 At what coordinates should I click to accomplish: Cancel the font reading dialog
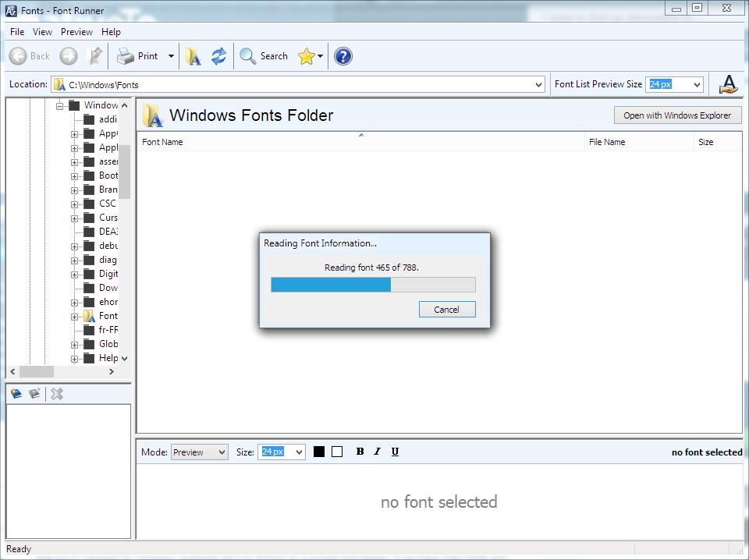click(446, 310)
